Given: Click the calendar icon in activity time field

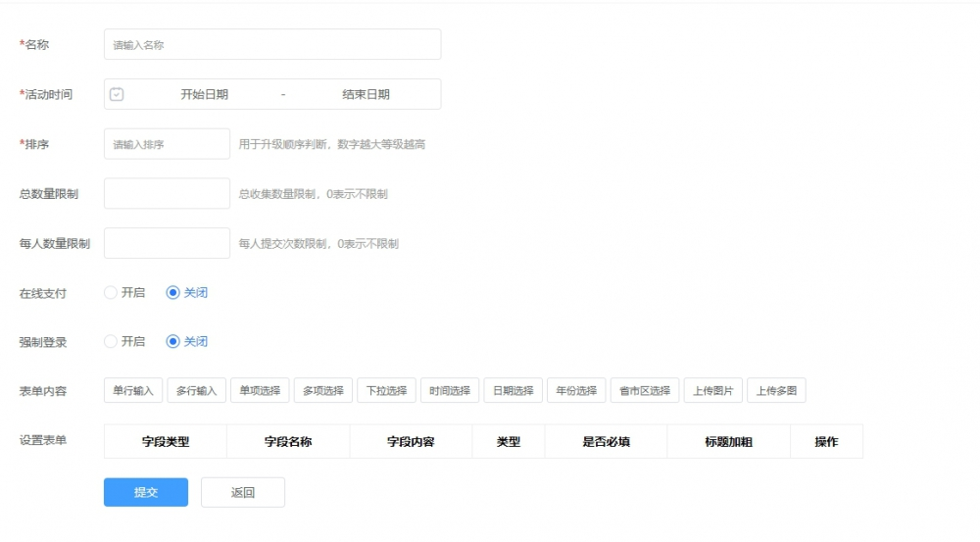Looking at the screenshot, I should click(117, 94).
